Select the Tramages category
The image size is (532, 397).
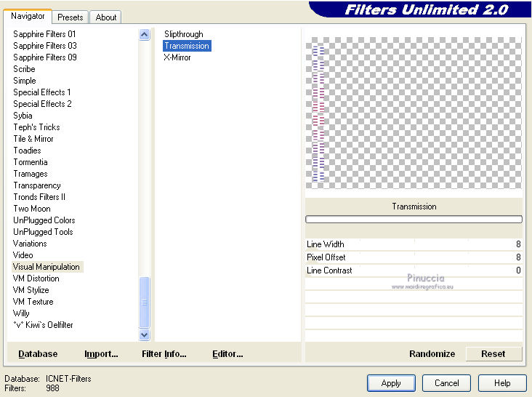pos(31,173)
